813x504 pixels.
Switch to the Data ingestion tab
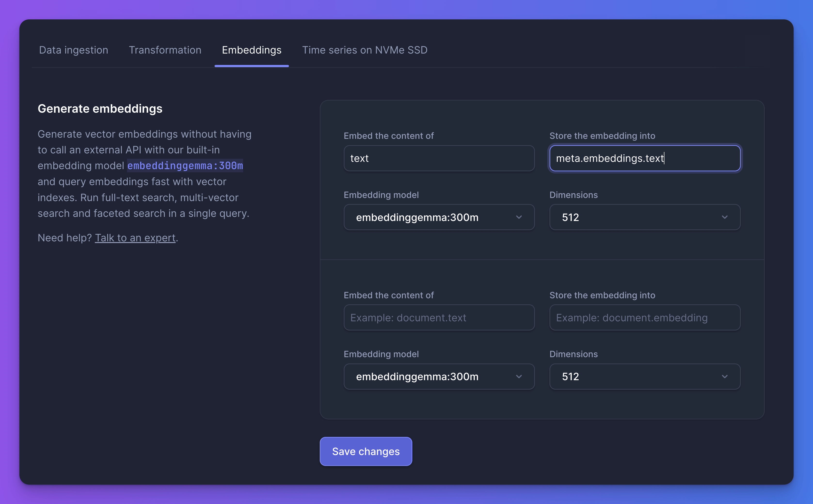click(73, 50)
